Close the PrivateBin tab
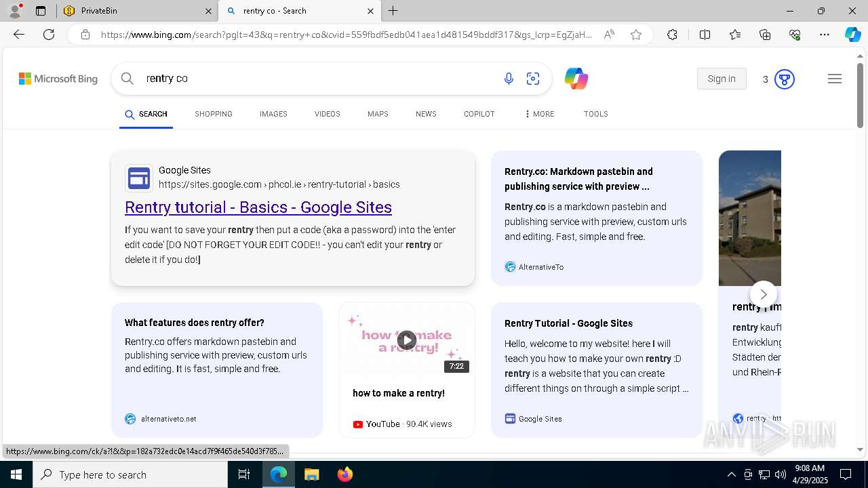Screen dimensions: 868x488 (208, 11)
